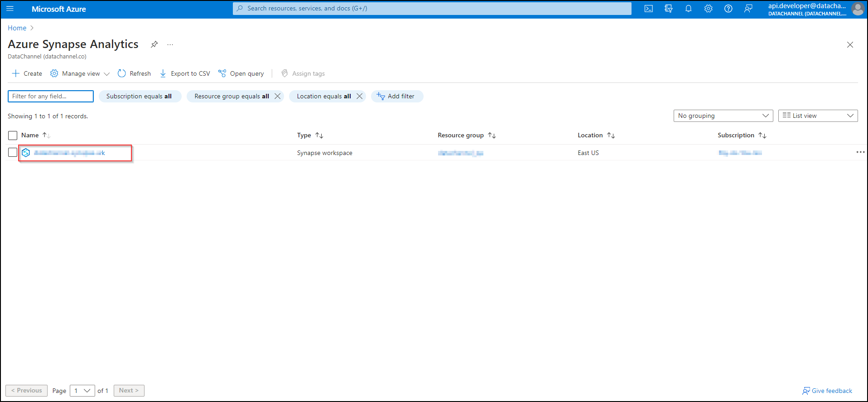Open portal settings gear icon
The height and width of the screenshot is (402, 868).
point(709,9)
